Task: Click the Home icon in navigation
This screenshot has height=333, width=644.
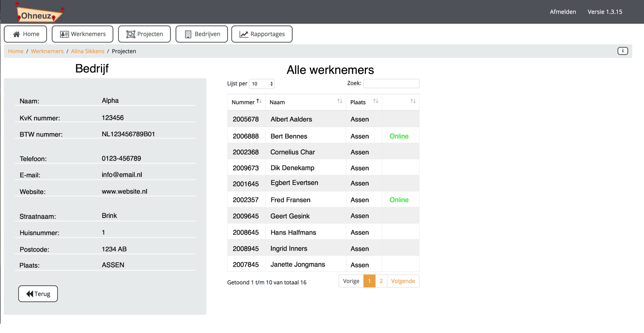Action: pos(16,34)
